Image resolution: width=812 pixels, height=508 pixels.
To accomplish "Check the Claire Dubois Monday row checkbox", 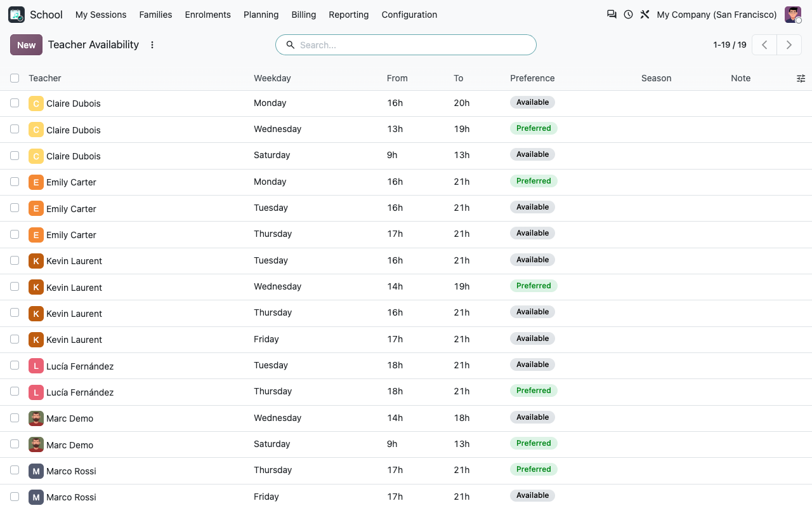I will (x=15, y=103).
